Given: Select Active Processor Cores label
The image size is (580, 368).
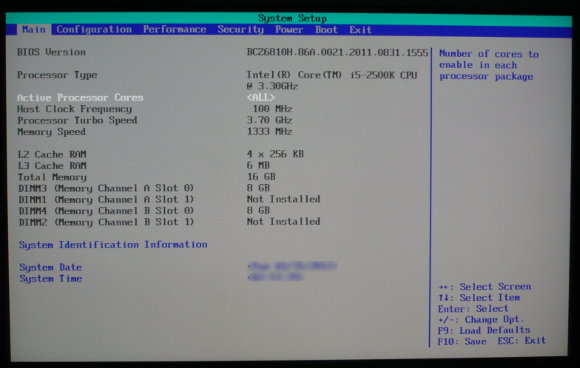Looking at the screenshot, I should click(x=80, y=98).
